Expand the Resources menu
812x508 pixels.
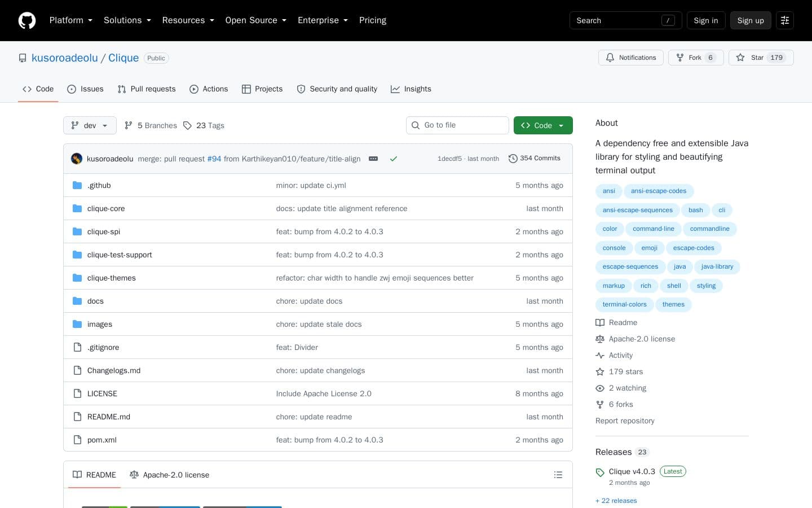[x=188, y=20]
